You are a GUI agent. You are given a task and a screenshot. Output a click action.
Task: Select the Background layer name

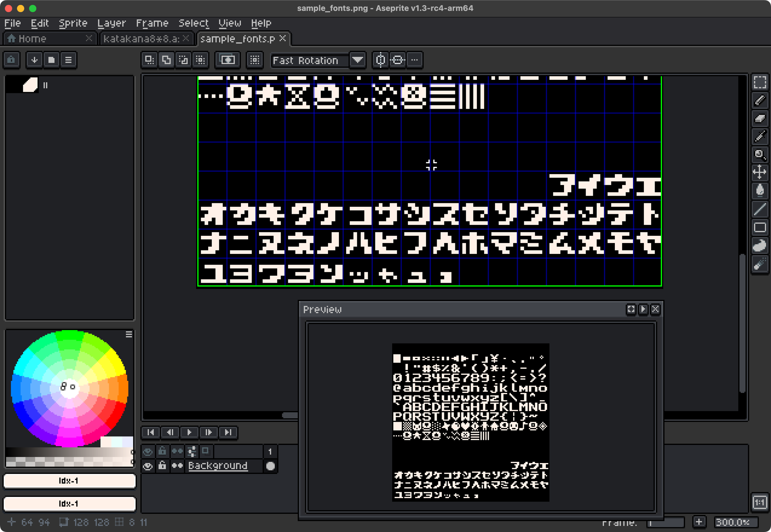(218, 466)
